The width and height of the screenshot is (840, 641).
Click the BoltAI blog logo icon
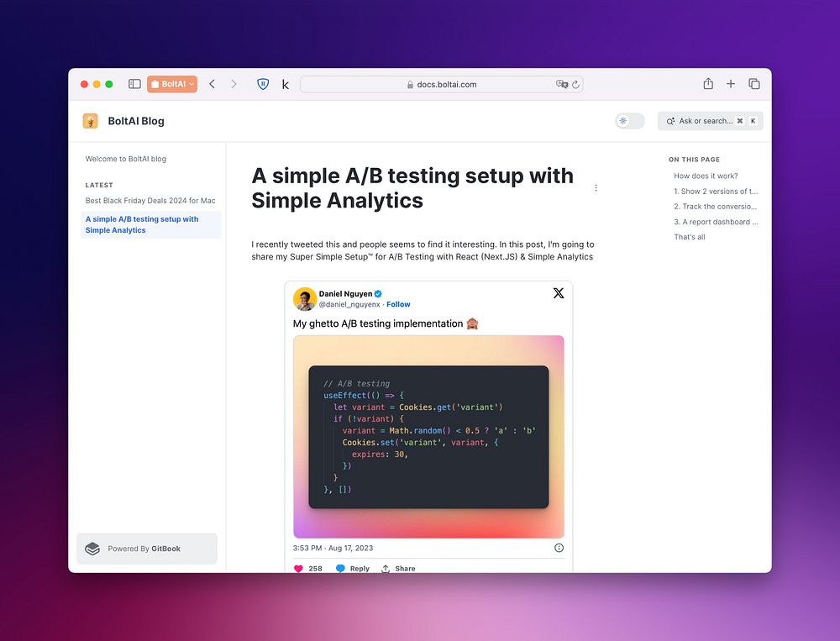click(91, 121)
